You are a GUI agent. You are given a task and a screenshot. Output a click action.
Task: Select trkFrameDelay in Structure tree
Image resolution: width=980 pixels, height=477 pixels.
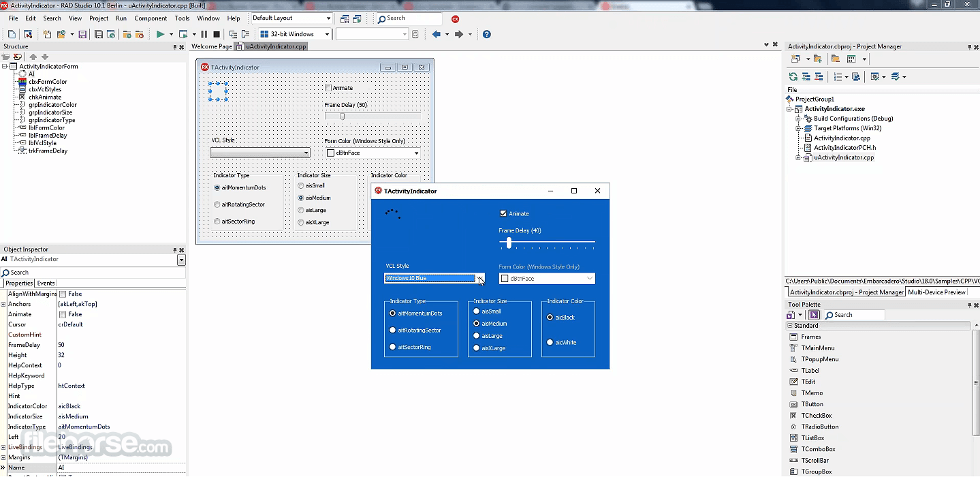48,151
